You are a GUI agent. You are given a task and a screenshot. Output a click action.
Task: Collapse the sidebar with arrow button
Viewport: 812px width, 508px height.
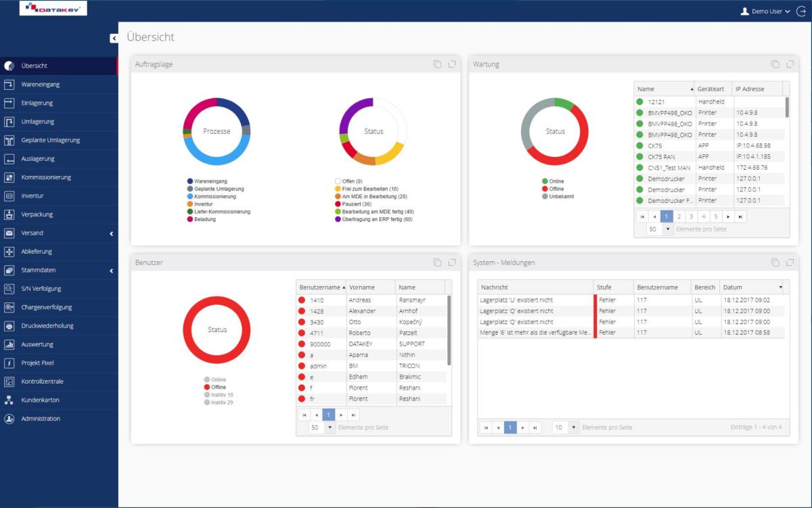[114, 39]
